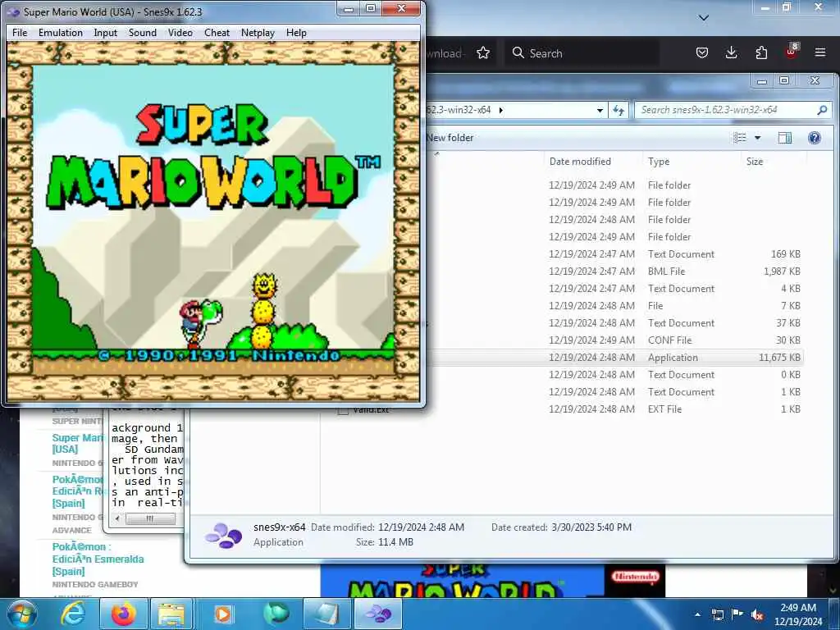
Task: Launch Internet Explorer from the taskbar
Action: pos(72,614)
